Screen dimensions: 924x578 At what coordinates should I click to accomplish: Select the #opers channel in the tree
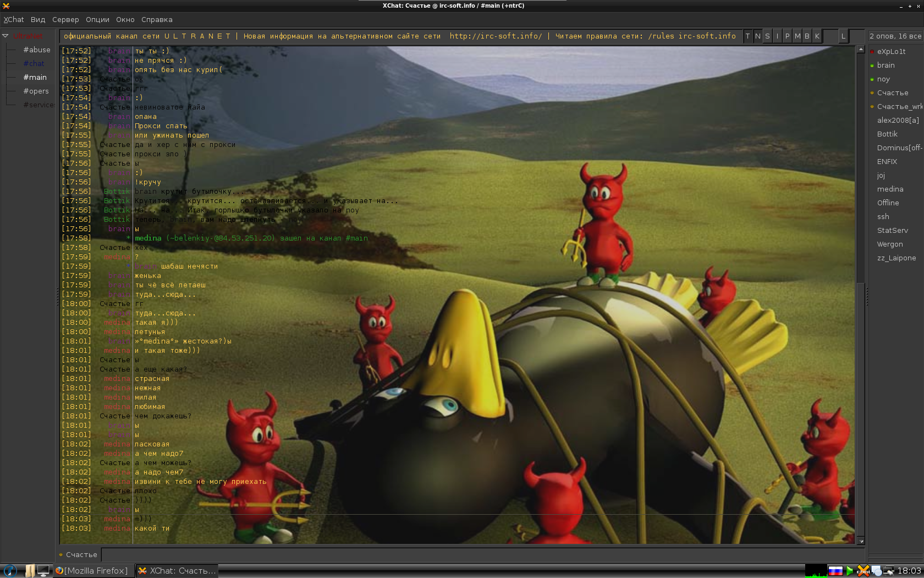coord(36,91)
